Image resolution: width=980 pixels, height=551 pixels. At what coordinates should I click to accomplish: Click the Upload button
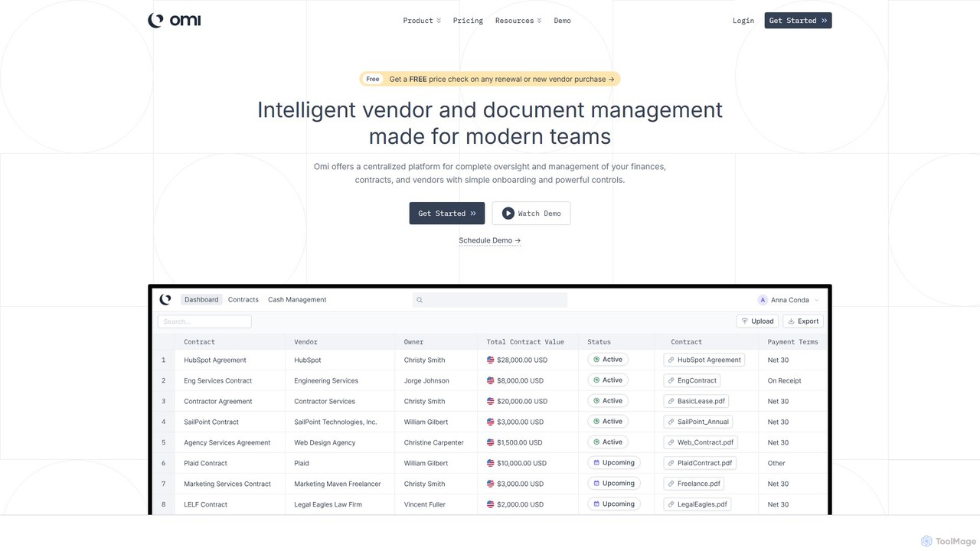(758, 321)
